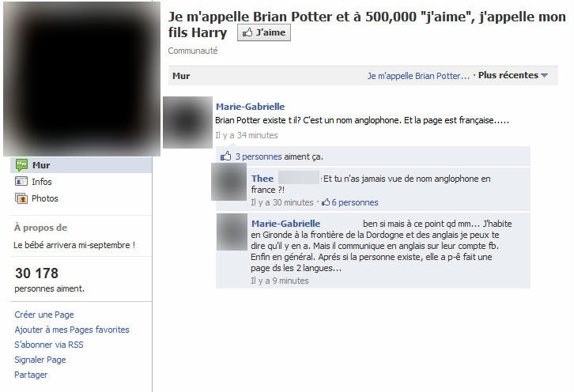574x392 pixels.
Task: Click the J'aime thumbs-up button
Action: pyautogui.click(x=263, y=32)
